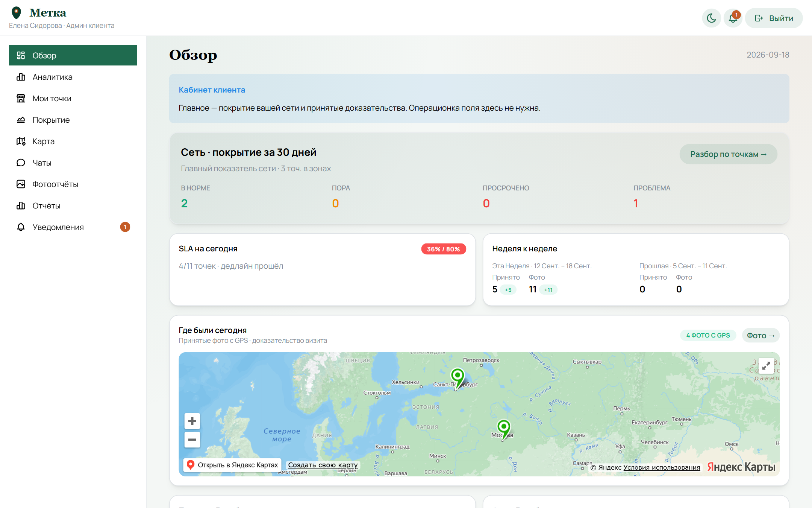Click the Отчёты chart icon
The height and width of the screenshot is (508, 812).
pos(21,205)
